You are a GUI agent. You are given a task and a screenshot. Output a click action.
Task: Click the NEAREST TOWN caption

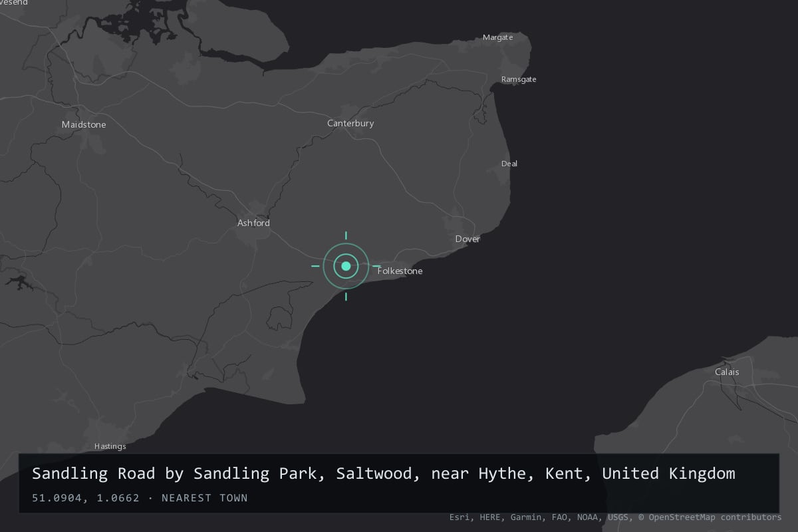coord(205,497)
